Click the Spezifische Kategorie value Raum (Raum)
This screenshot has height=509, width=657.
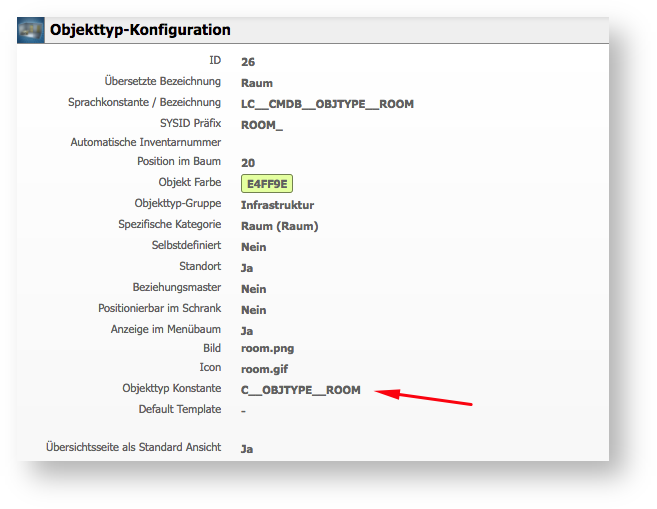pos(279,226)
